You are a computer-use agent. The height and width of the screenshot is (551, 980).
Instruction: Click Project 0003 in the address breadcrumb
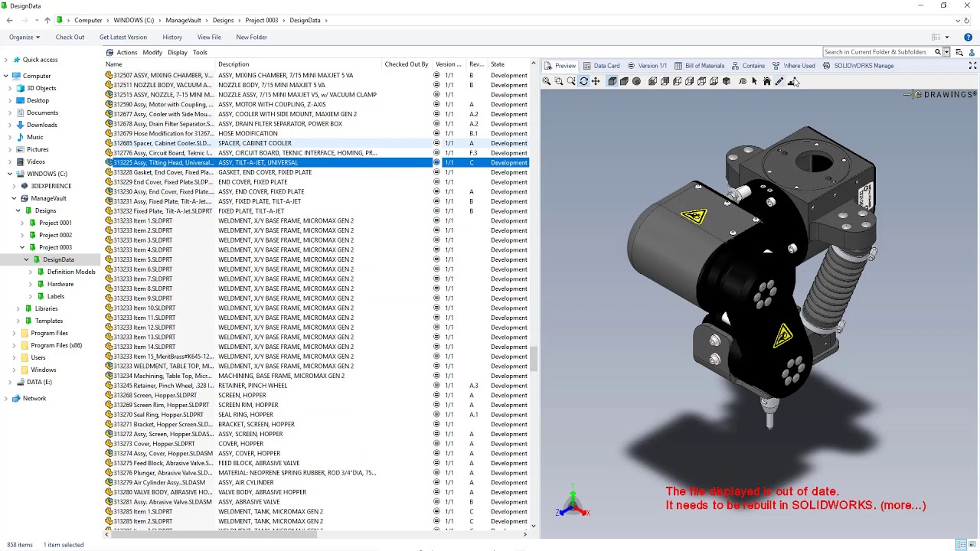click(261, 20)
